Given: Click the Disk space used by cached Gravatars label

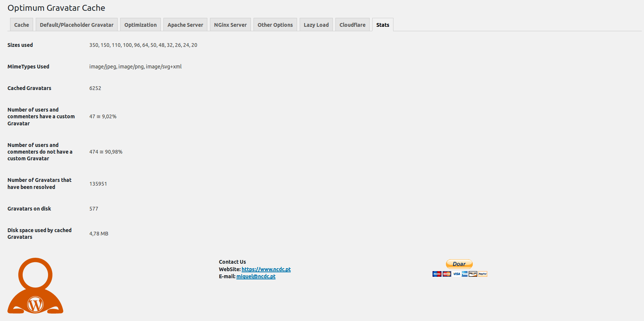Looking at the screenshot, I should coord(39,234).
